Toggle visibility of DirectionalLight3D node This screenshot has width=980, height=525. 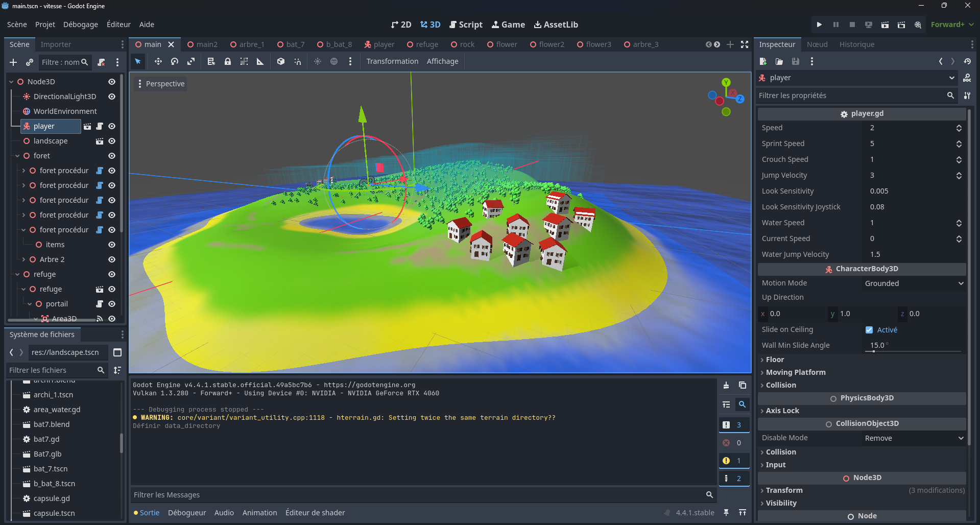112,97
